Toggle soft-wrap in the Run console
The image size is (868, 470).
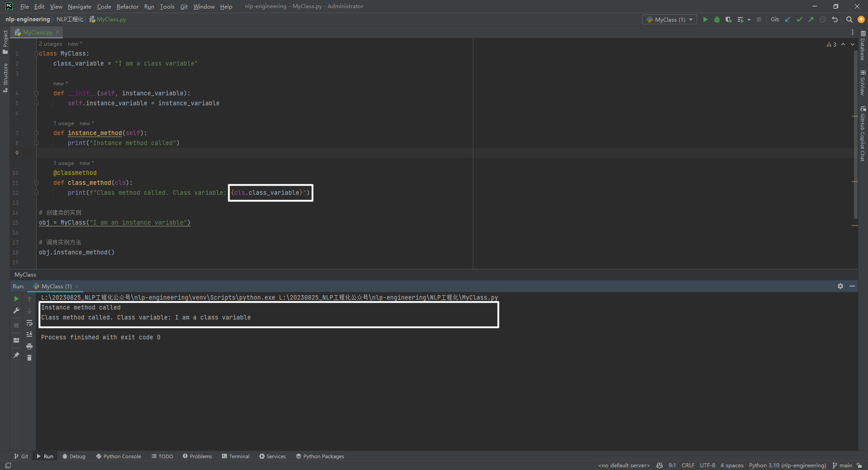[29, 323]
